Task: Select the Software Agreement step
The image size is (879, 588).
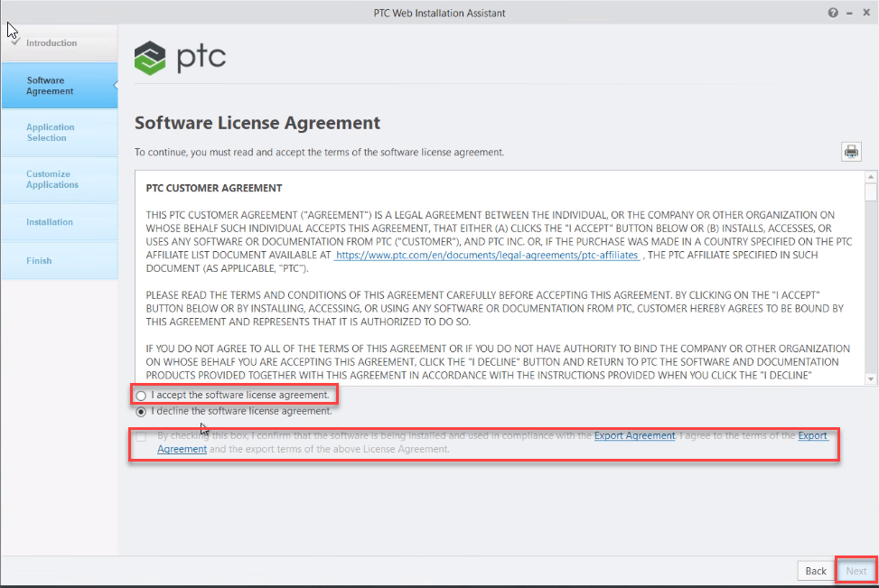Action: pos(60,86)
